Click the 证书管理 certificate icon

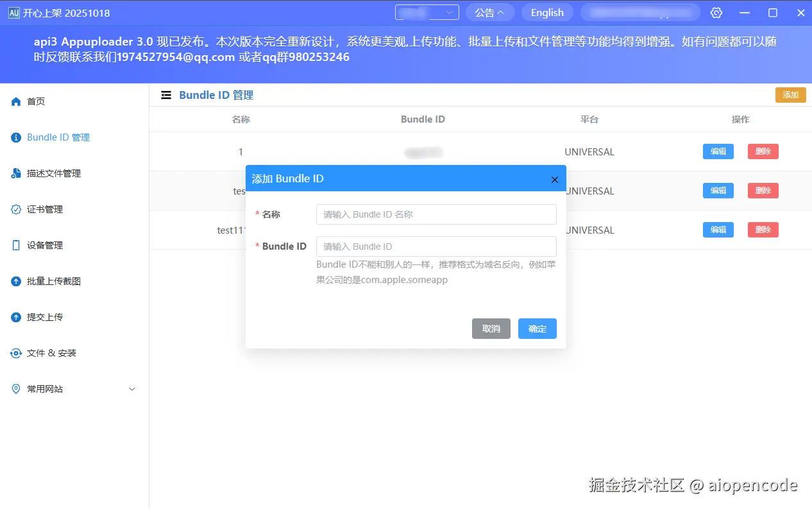pos(15,209)
